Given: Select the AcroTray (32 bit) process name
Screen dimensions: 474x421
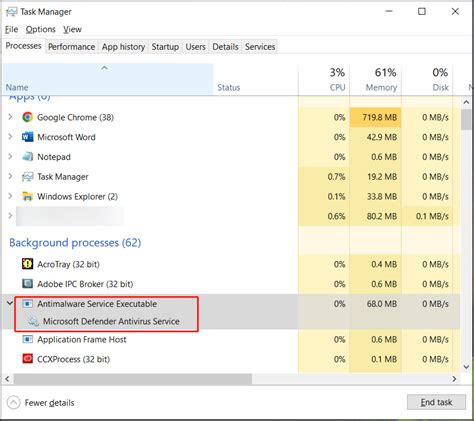Looking at the screenshot, I should (x=68, y=264).
